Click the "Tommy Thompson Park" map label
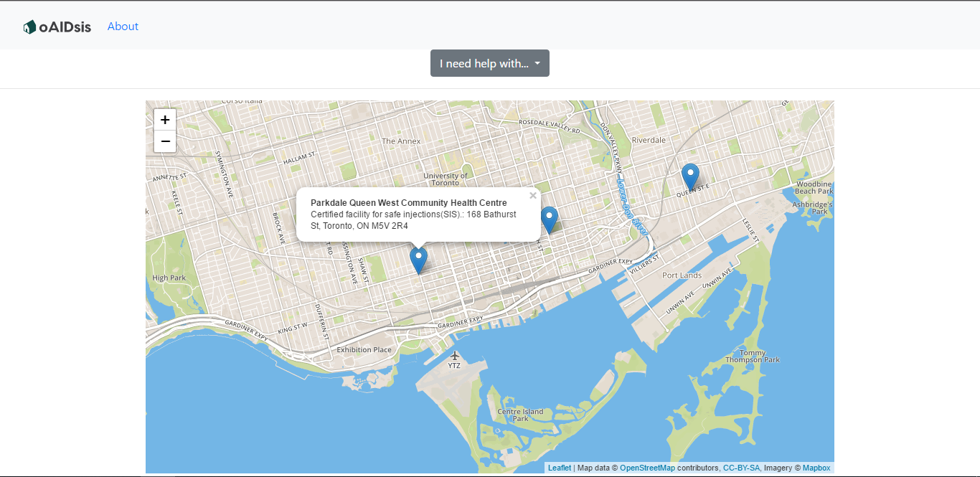The image size is (980, 477). coord(752,356)
